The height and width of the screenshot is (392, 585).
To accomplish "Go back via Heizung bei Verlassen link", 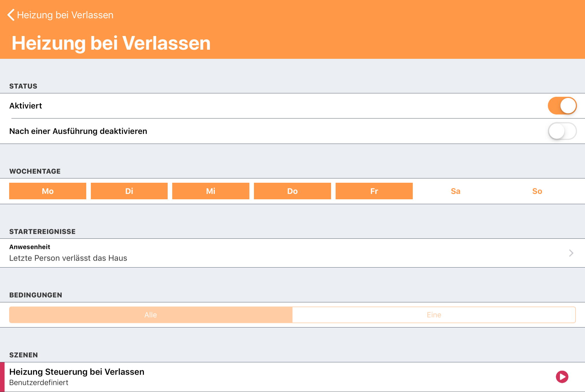I will (x=65, y=15).
